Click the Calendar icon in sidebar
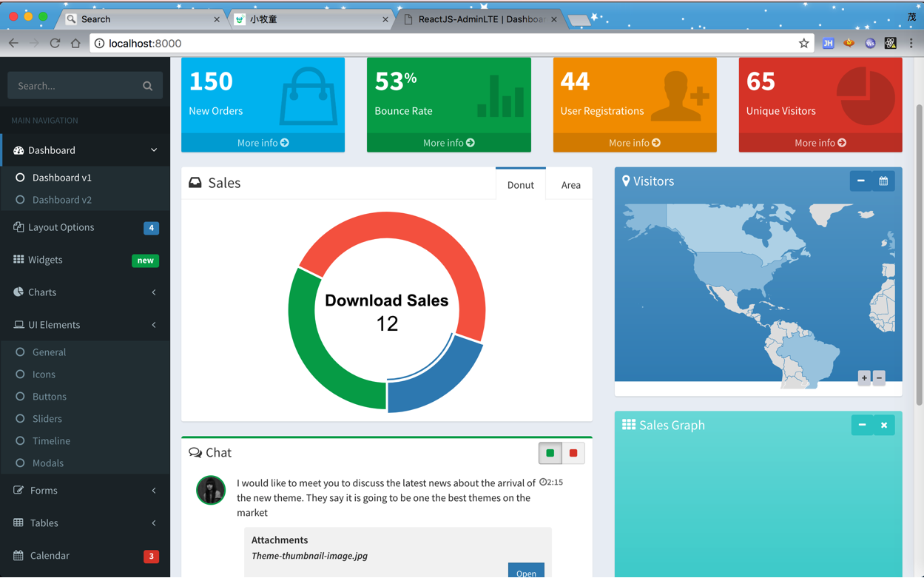Viewport: 924px width, 578px height. [18, 555]
